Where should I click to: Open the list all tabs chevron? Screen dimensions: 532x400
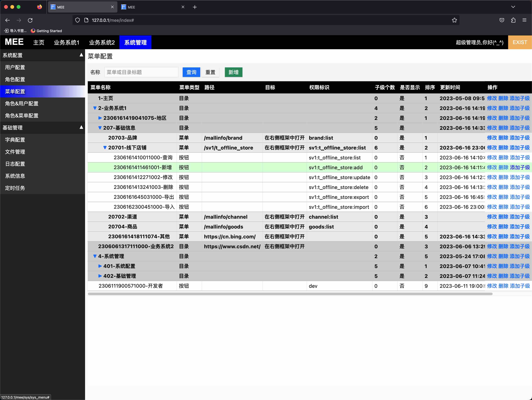point(513,7)
